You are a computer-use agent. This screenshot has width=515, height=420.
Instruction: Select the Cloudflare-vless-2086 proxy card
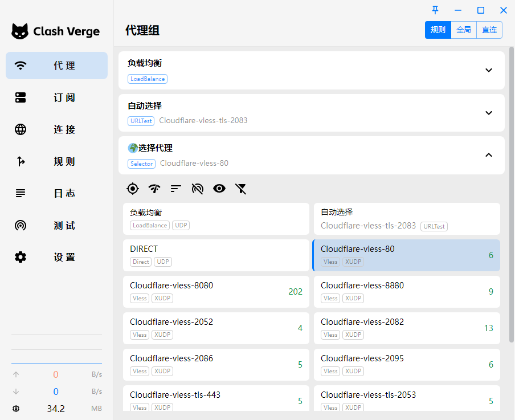(216, 365)
